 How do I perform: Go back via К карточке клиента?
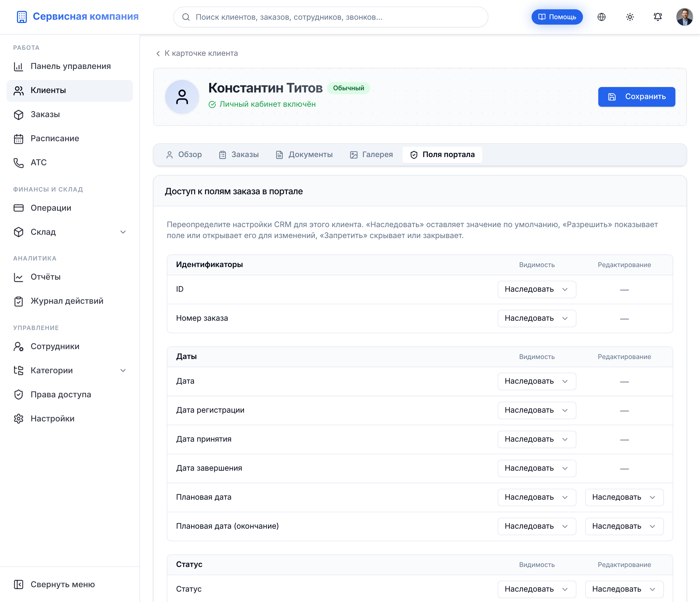point(197,53)
